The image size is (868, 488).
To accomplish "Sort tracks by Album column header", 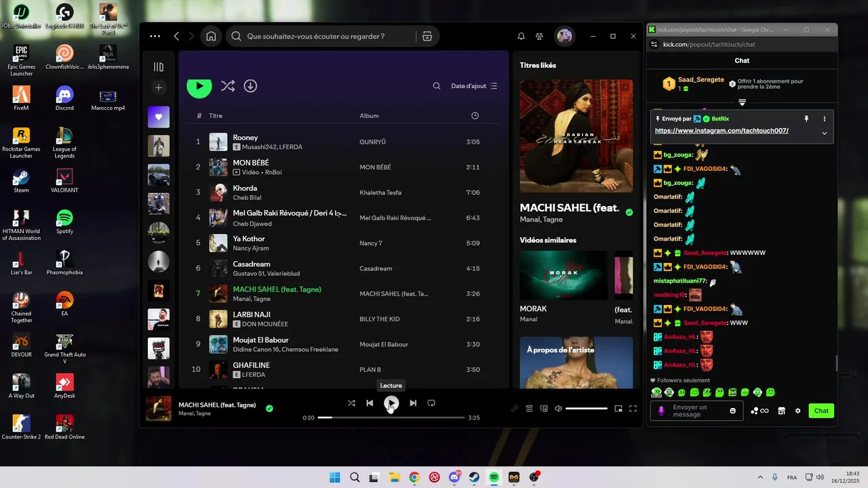I will point(369,116).
